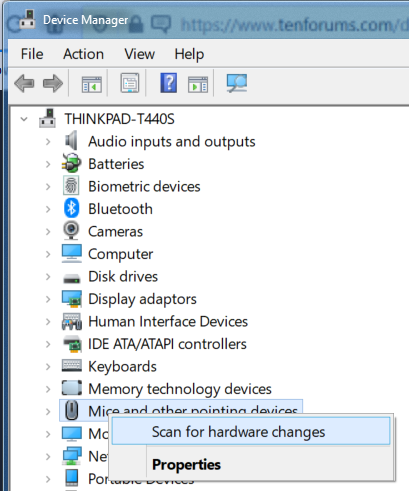Screen dimensions: 409x491
Task: Click the blue Help question mark icon
Action: tap(169, 83)
